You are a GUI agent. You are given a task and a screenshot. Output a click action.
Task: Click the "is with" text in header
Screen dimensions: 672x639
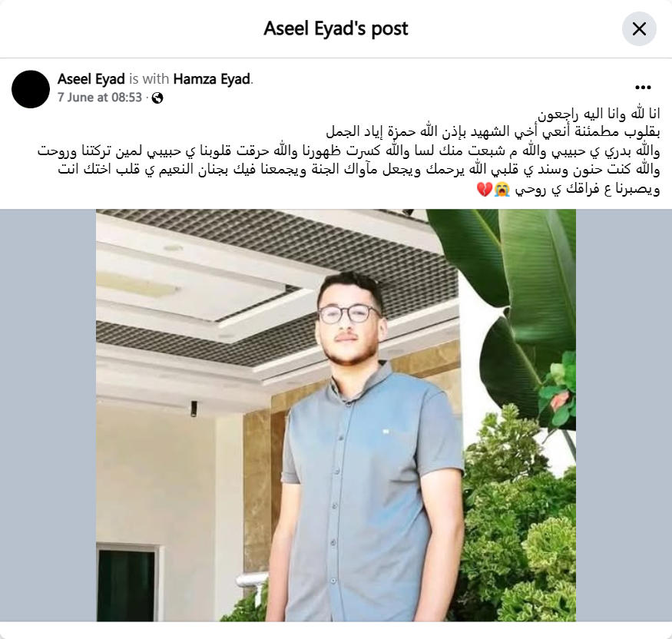click(x=149, y=79)
